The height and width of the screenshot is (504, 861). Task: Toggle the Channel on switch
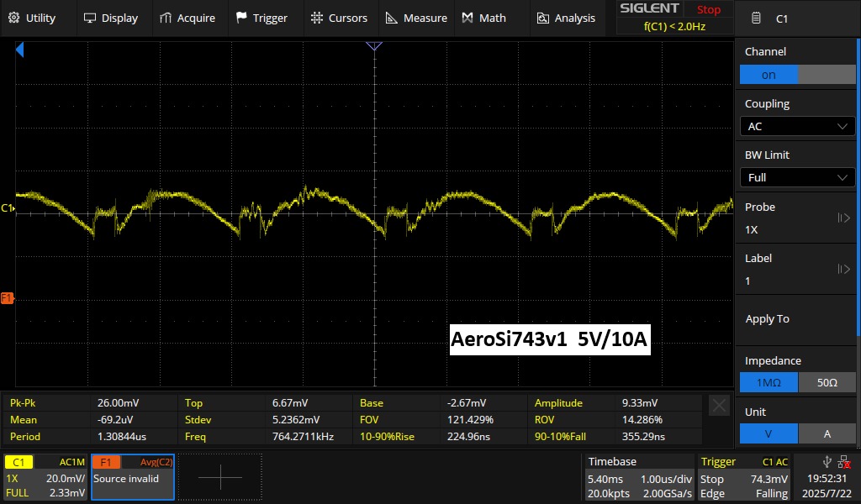[797, 75]
